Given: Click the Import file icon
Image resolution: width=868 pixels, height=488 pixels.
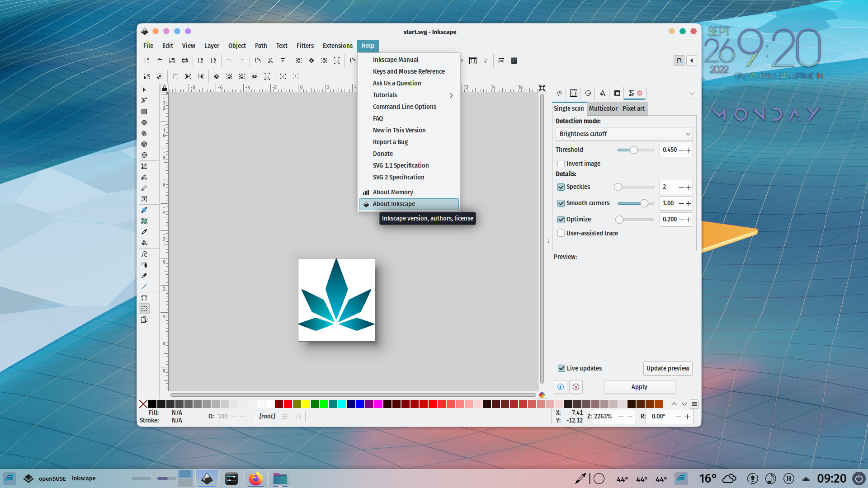Looking at the screenshot, I should pyautogui.click(x=201, y=61).
